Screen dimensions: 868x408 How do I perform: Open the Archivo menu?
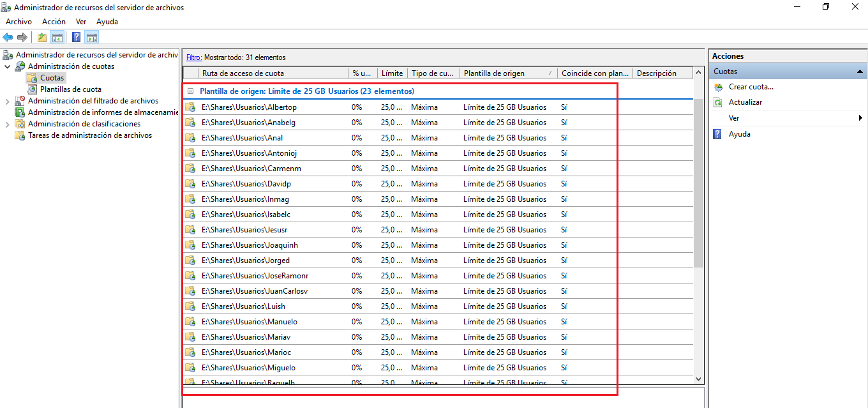[19, 22]
